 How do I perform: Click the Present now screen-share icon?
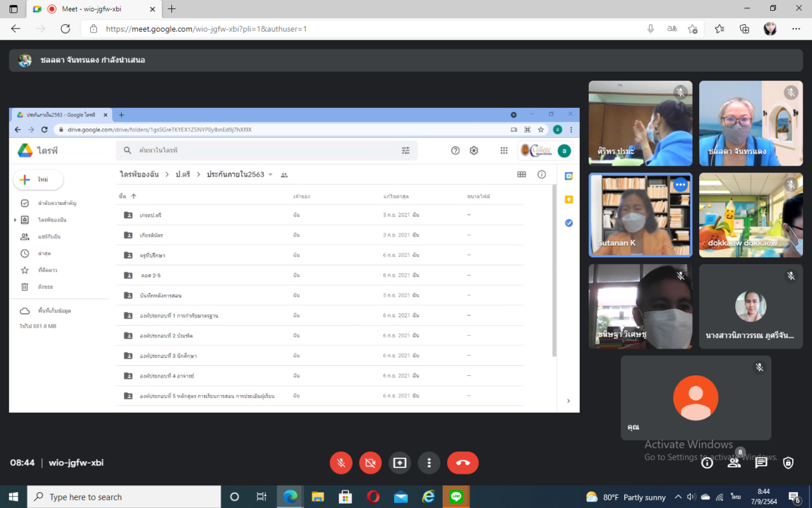coord(400,463)
